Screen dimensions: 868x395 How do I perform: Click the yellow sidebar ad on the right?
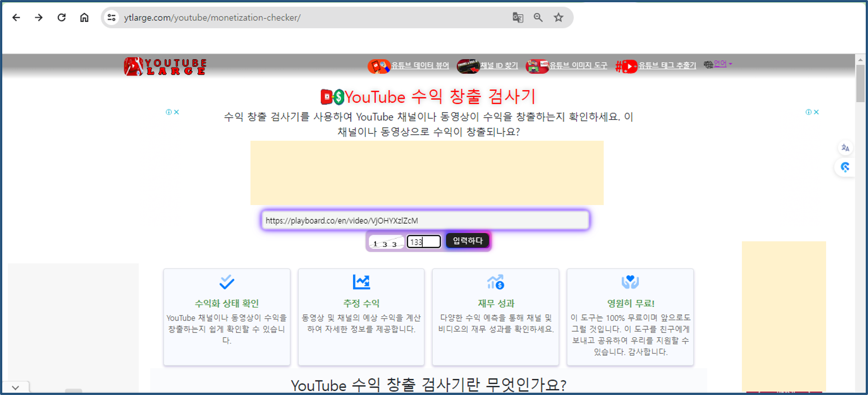784,316
